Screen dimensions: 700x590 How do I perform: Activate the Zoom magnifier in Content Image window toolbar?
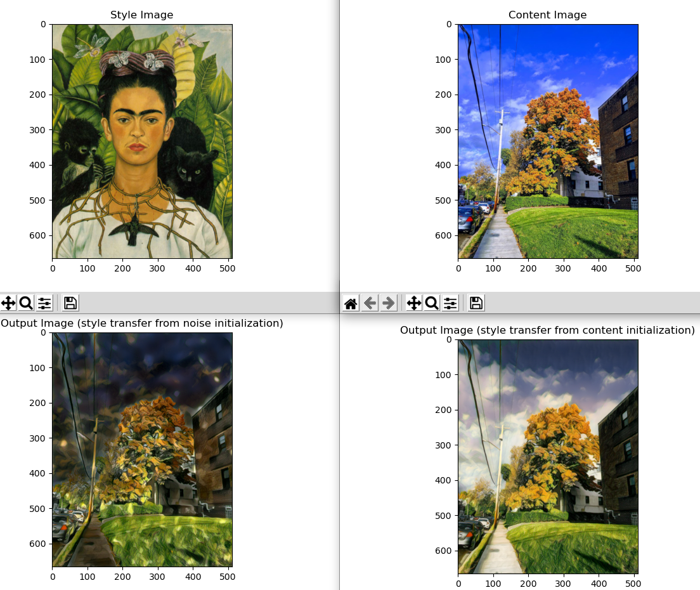(432, 303)
